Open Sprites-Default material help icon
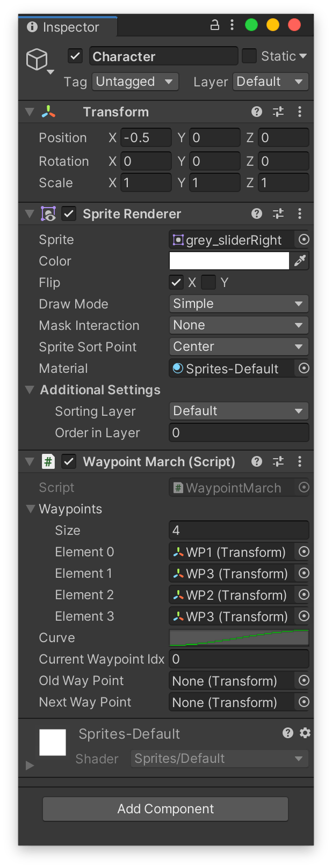The image size is (332, 868). pos(288,733)
